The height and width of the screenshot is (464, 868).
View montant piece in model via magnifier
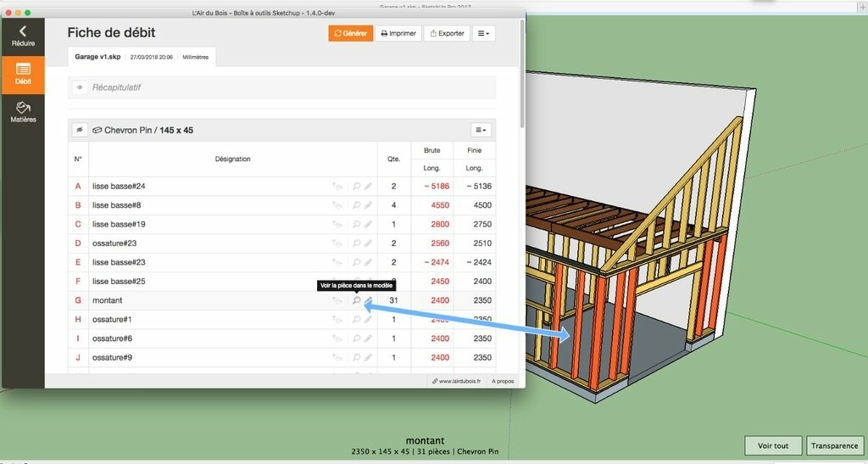pos(357,300)
